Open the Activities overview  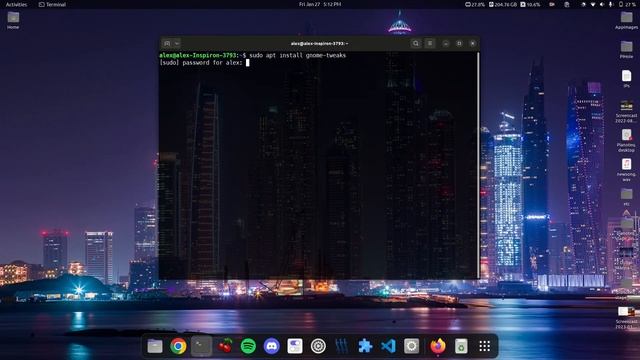[16, 4]
